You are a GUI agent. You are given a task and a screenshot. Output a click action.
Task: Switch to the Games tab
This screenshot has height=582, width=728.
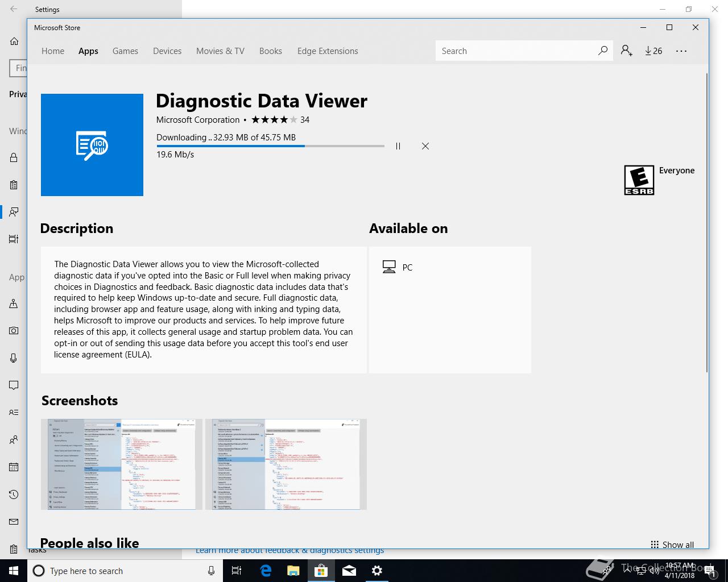click(125, 51)
